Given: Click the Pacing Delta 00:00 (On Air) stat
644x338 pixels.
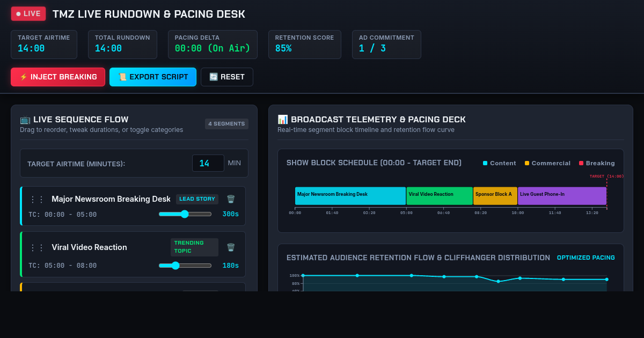Looking at the screenshot, I should pyautogui.click(x=213, y=44).
